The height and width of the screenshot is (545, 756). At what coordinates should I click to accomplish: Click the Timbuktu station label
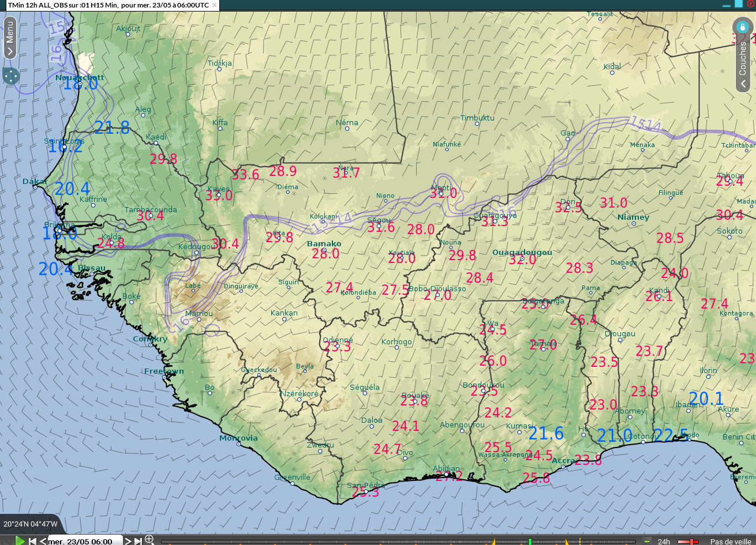pyautogui.click(x=477, y=118)
